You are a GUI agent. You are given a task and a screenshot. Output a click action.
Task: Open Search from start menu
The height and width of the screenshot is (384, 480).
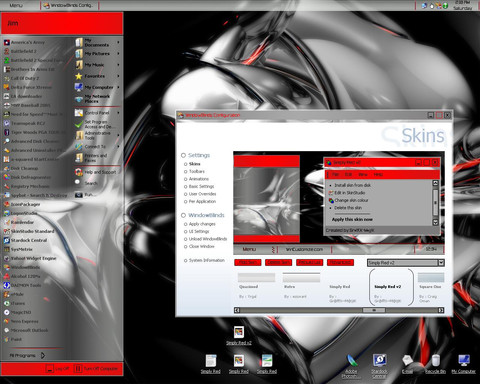[86, 183]
